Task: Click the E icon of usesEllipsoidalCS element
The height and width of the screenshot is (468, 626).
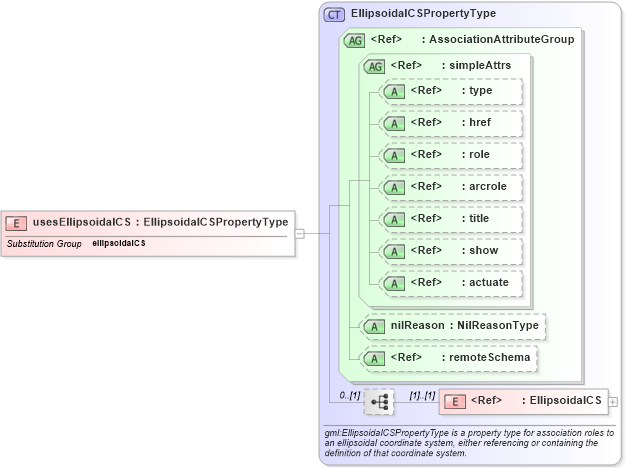Action: pos(16,223)
